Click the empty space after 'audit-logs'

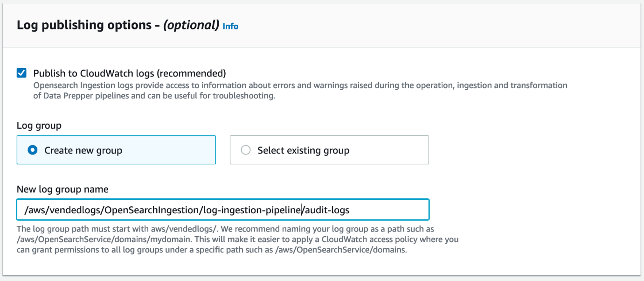point(392,210)
